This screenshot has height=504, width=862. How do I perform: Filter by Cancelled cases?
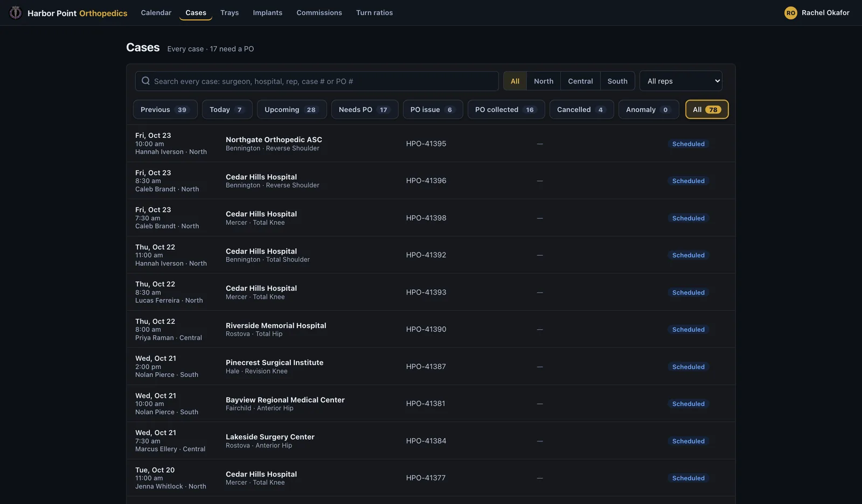(x=581, y=109)
